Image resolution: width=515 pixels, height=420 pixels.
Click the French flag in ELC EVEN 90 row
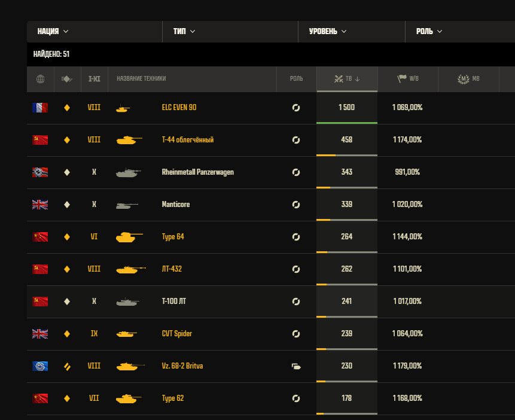(x=40, y=108)
